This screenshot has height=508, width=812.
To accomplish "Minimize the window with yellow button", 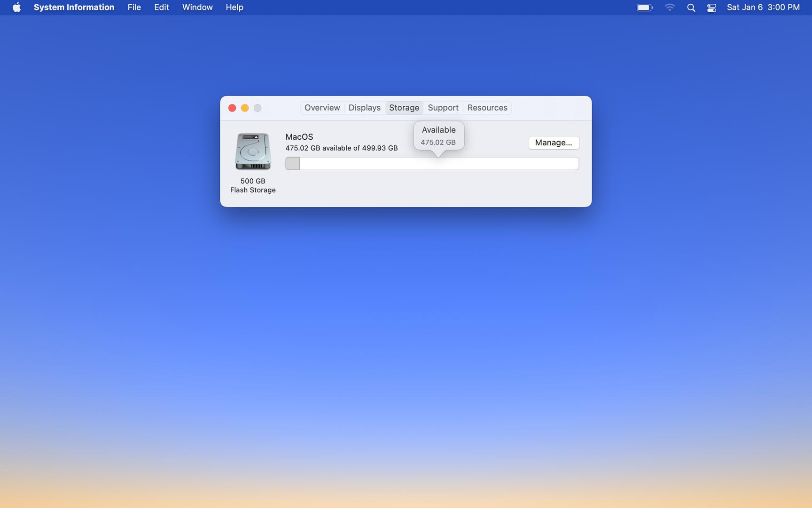I will tap(245, 108).
